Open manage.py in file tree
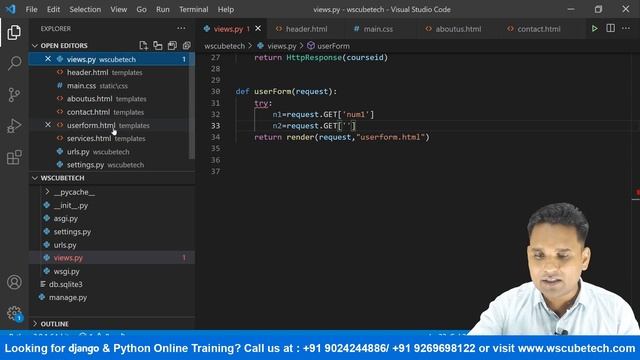Screen dimensions: 640x360 click(68, 297)
